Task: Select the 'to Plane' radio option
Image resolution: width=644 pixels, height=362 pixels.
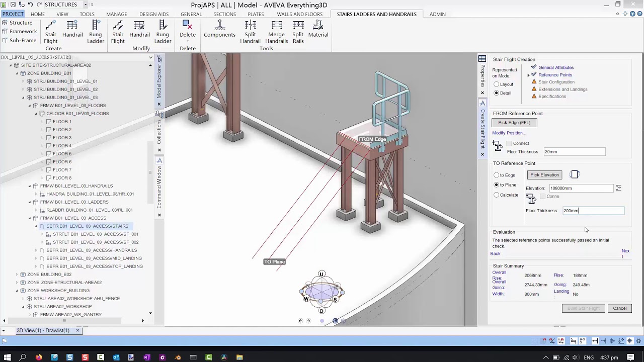Action: pos(496,185)
